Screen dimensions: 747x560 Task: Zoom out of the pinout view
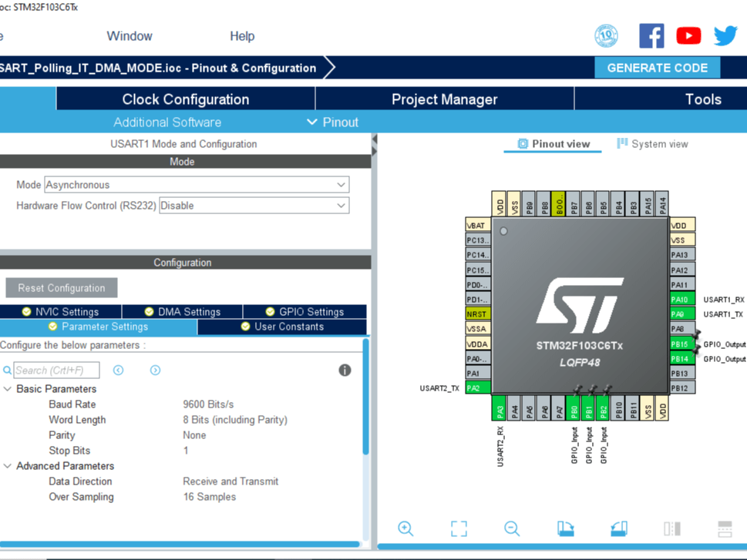tap(511, 529)
